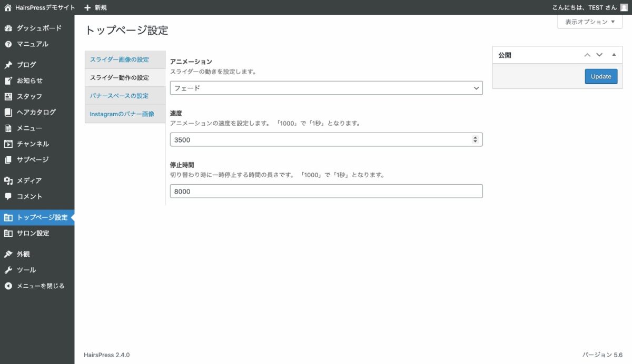Switch to バナースペースの設定 tab
Screen dimensions: 632x364
point(119,96)
